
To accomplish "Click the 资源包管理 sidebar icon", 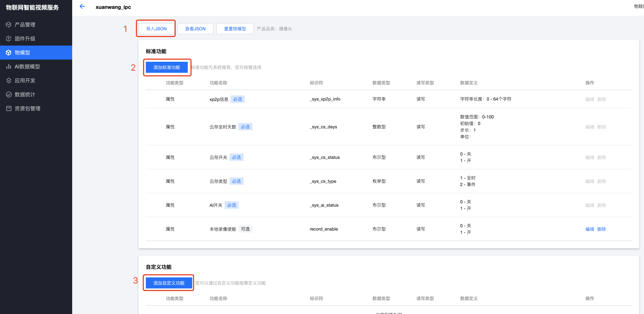I will click(x=9, y=108).
